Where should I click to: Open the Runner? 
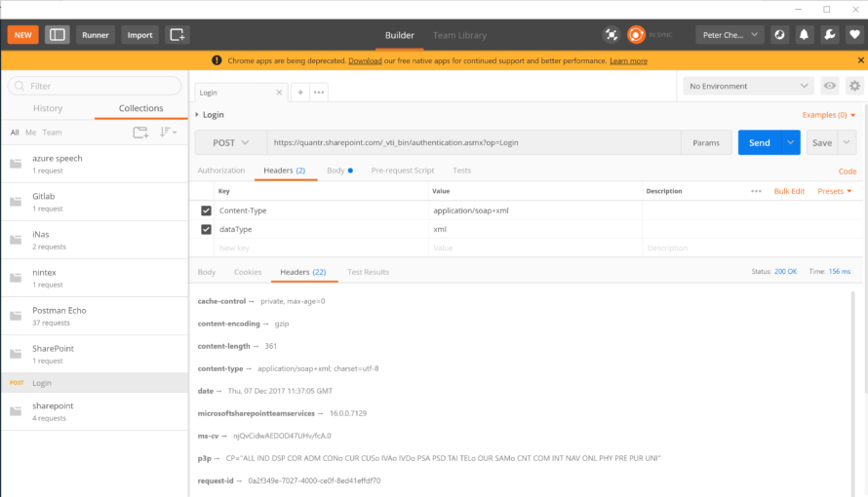click(x=96, y=35)
